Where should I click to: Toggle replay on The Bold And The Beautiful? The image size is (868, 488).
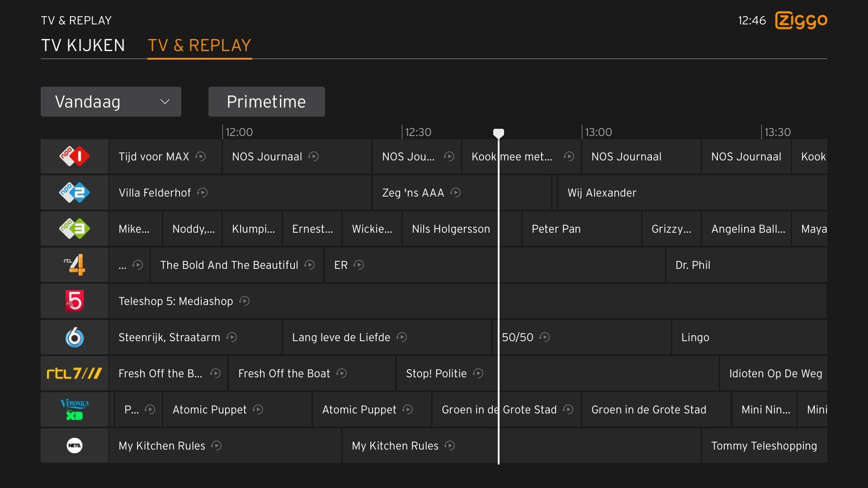[310, 265]
